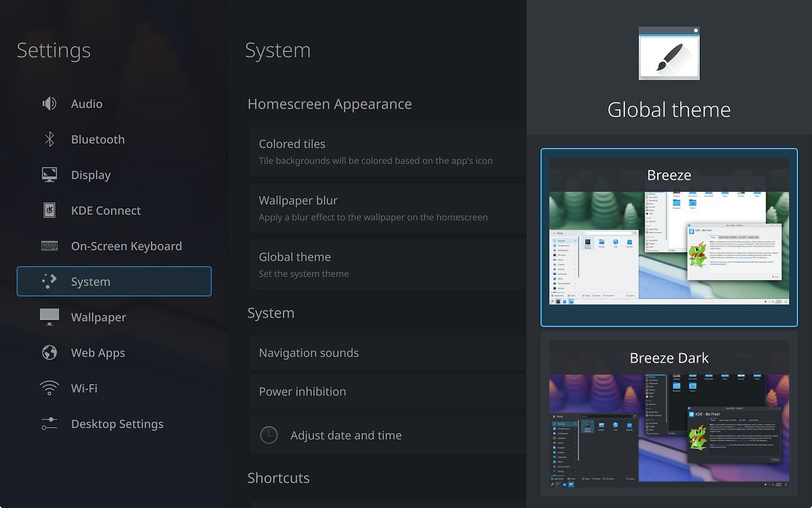Open Power inhibition option

pos(388,391)
